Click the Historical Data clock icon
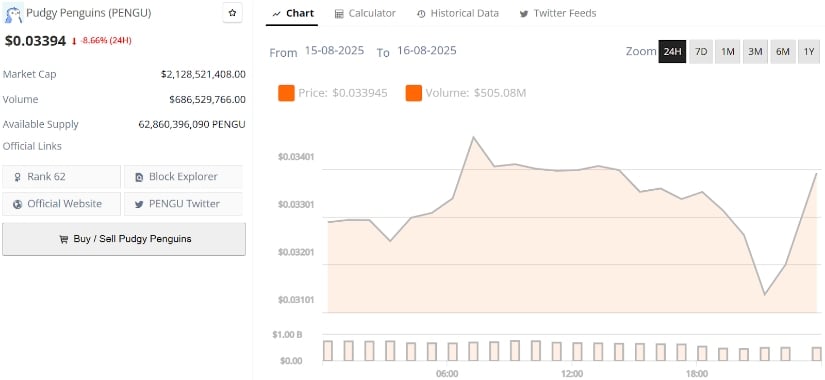825x380 pixels. [x=421, y=14]
